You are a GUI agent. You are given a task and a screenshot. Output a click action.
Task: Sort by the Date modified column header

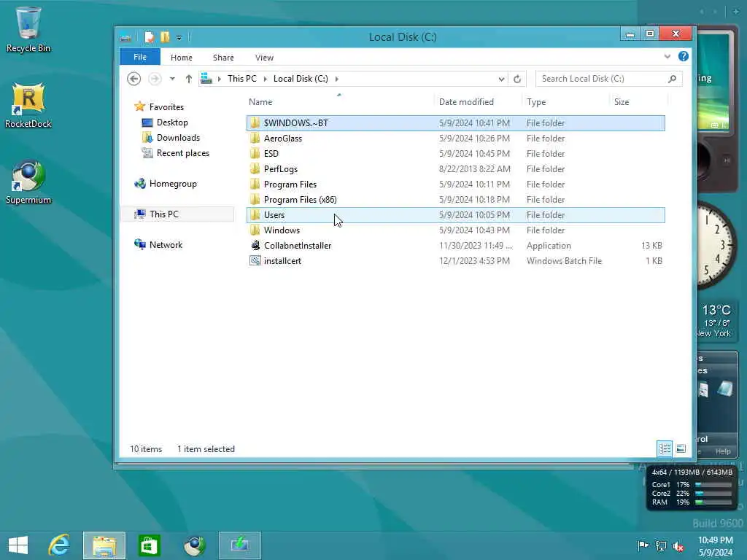(478, 102)
